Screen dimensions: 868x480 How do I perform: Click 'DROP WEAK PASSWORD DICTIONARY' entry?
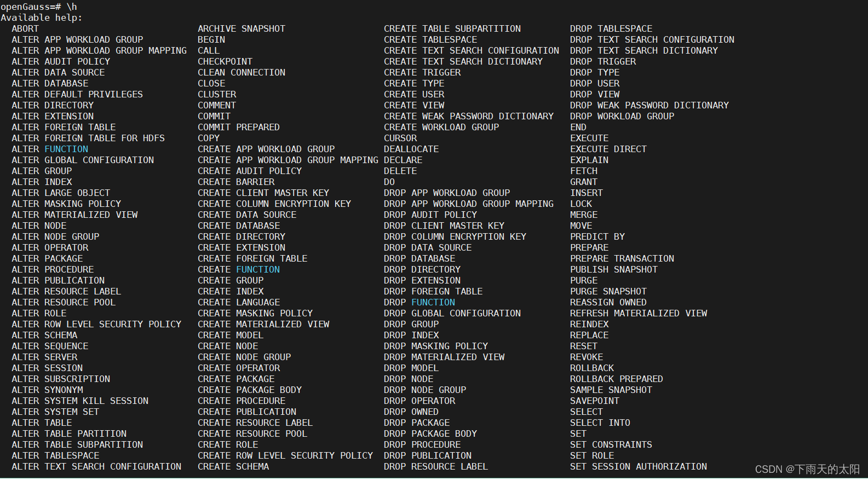[x=649, y=105]
